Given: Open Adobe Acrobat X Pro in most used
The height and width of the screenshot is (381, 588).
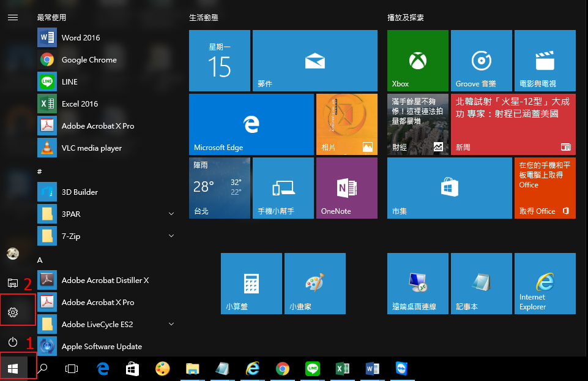Looking at the screenshot, I should [x=106, y=126].
